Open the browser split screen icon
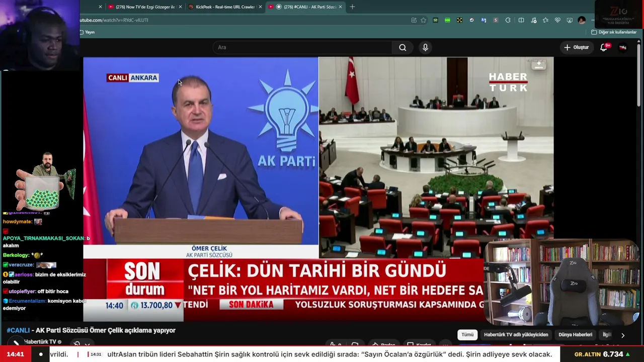644x362 pixels. 521,20
